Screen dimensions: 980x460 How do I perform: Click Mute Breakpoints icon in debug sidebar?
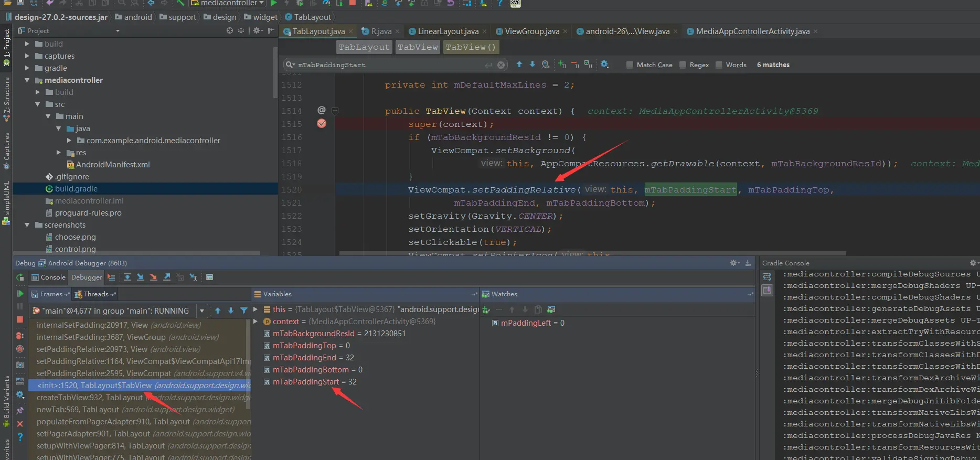(20, 349)
